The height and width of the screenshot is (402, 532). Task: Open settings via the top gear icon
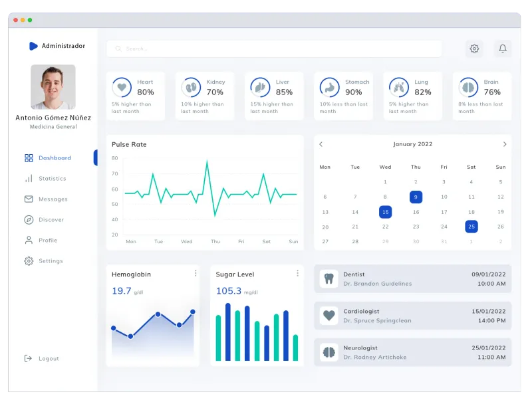tap(474, 49)
